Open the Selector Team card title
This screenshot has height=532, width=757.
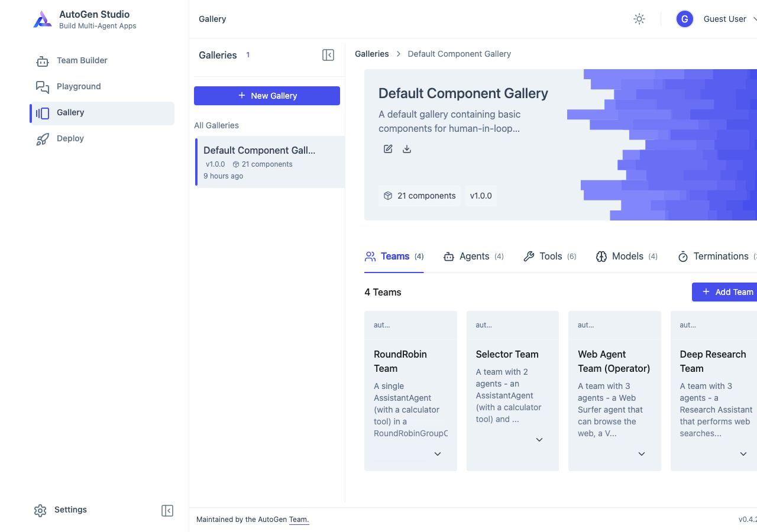coord(507,354)
